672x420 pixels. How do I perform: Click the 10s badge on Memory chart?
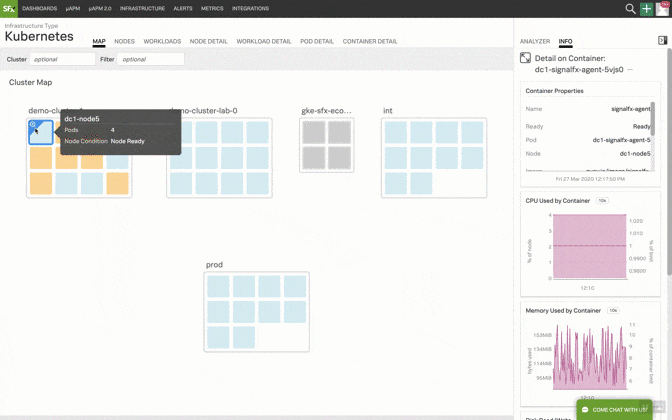pyautogui.click(x=613, y=311)
